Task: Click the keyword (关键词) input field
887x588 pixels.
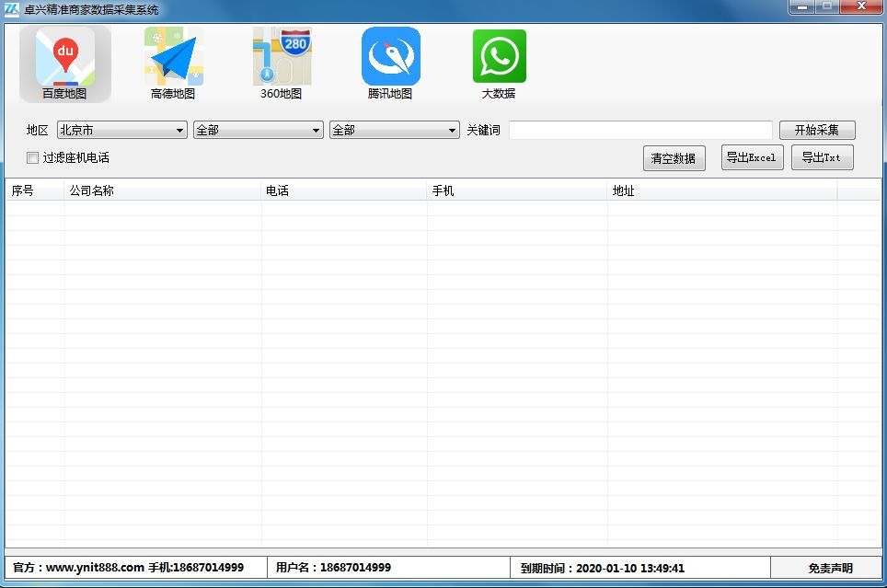Action: [x=640, y=131]
